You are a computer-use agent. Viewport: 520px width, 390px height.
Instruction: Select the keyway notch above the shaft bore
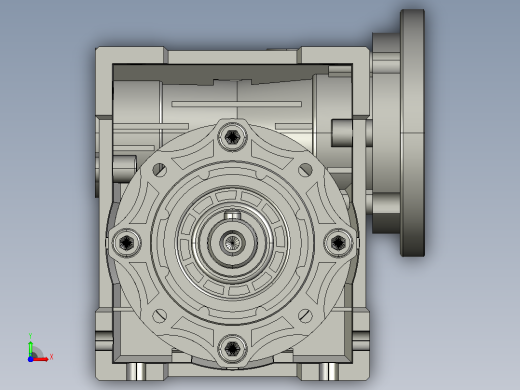[x=232, y=215]
